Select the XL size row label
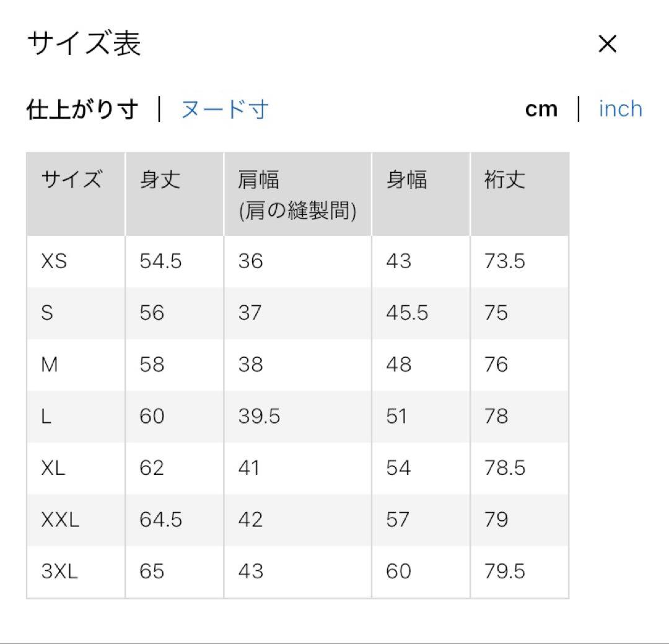The width and height of the screenshot is (669, 644). pos(53,468)
